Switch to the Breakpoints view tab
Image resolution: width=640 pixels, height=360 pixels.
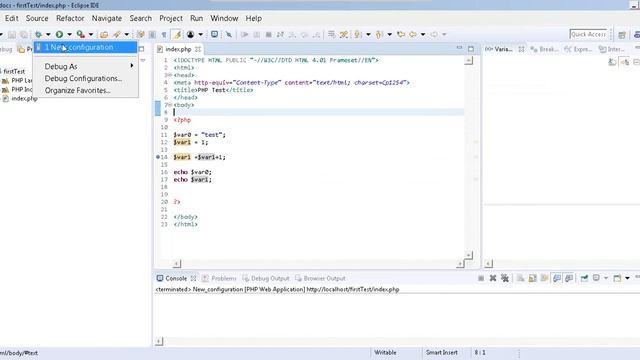point(544,49)
